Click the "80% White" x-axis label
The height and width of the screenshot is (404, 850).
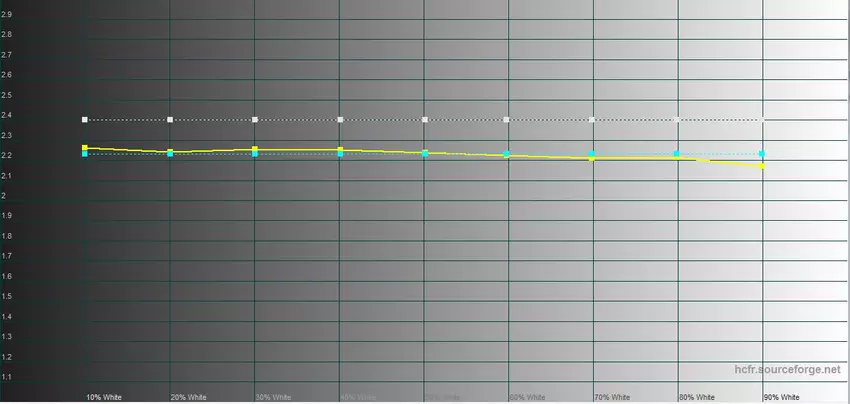click(698, 397)
